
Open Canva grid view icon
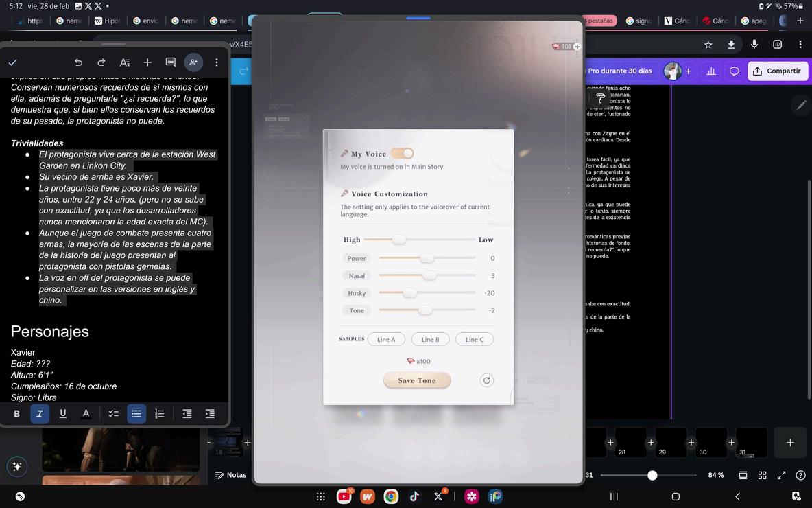763,475
